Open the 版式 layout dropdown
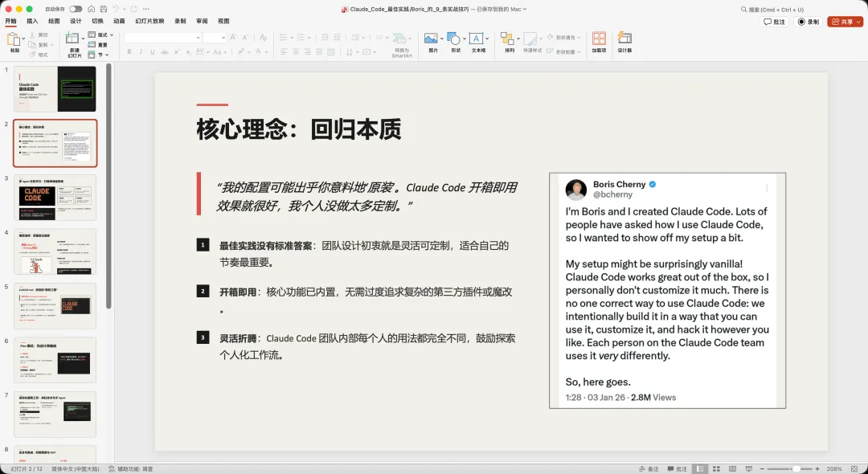This screenshot has width=868, height=474. (100, 35)
